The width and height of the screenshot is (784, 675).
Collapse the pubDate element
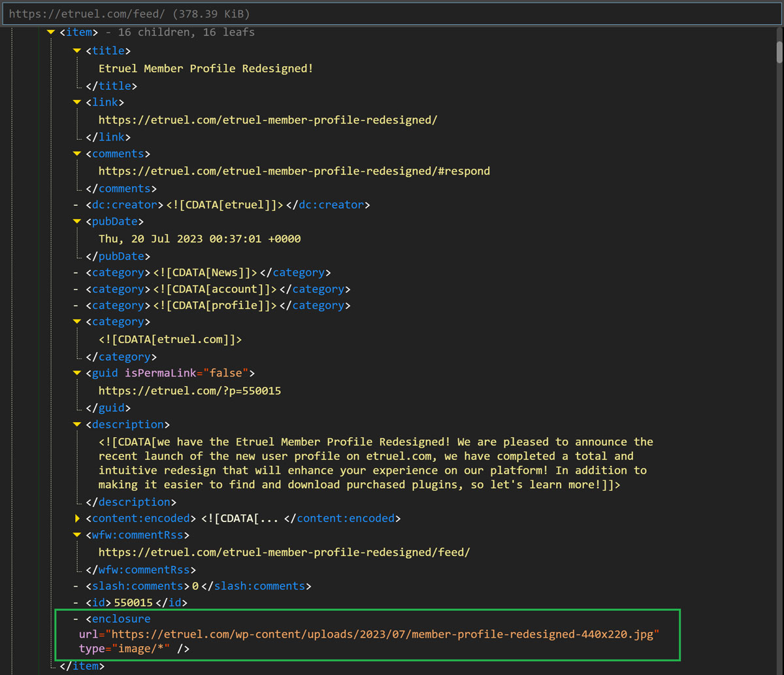tap(77, 222)
